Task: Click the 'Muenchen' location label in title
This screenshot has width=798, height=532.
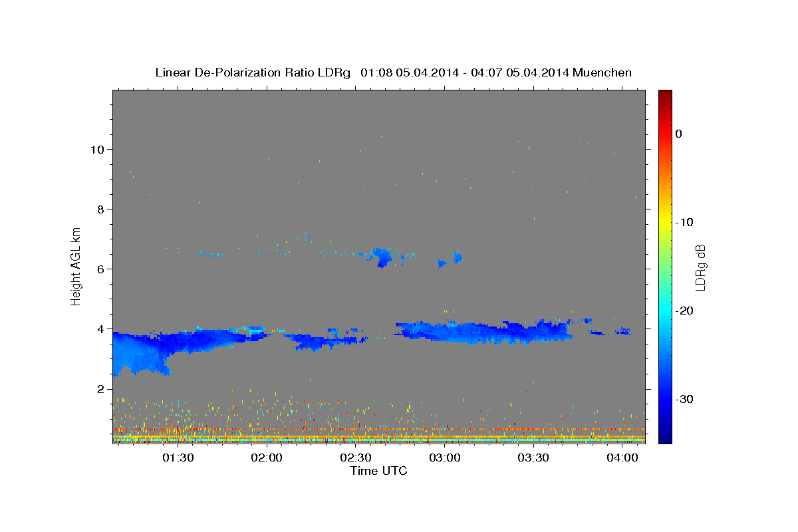Action: pyautogui.click(x=602, y=72)
